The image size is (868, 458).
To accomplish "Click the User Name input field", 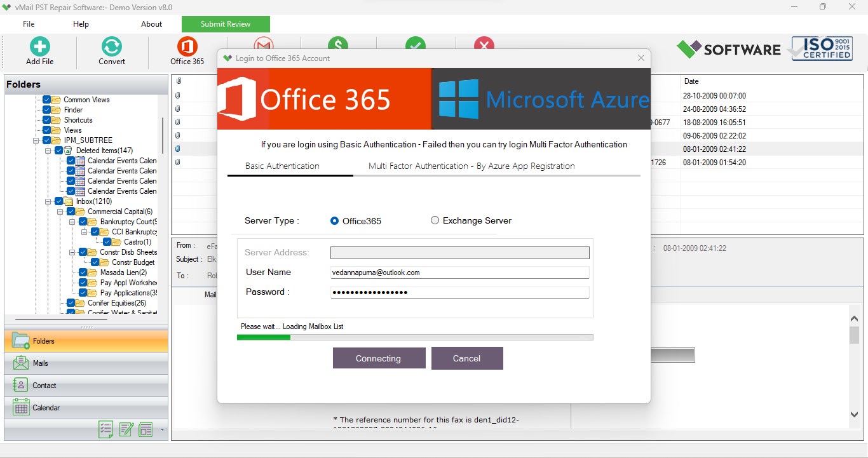I will pos(460,273).
